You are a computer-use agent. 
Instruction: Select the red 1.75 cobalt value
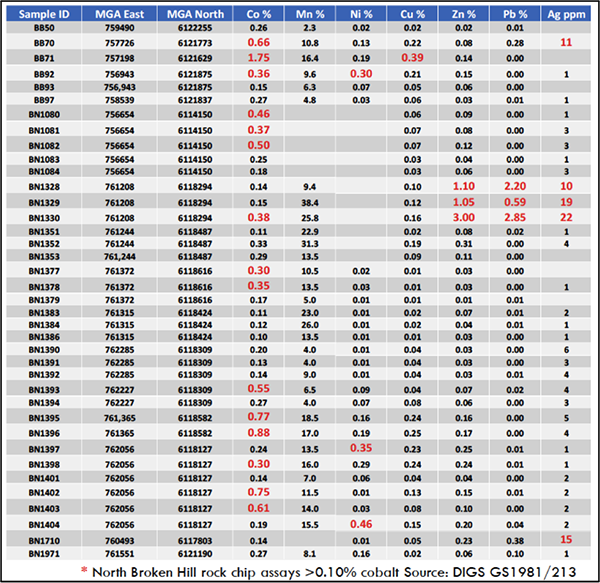point(259,59)
